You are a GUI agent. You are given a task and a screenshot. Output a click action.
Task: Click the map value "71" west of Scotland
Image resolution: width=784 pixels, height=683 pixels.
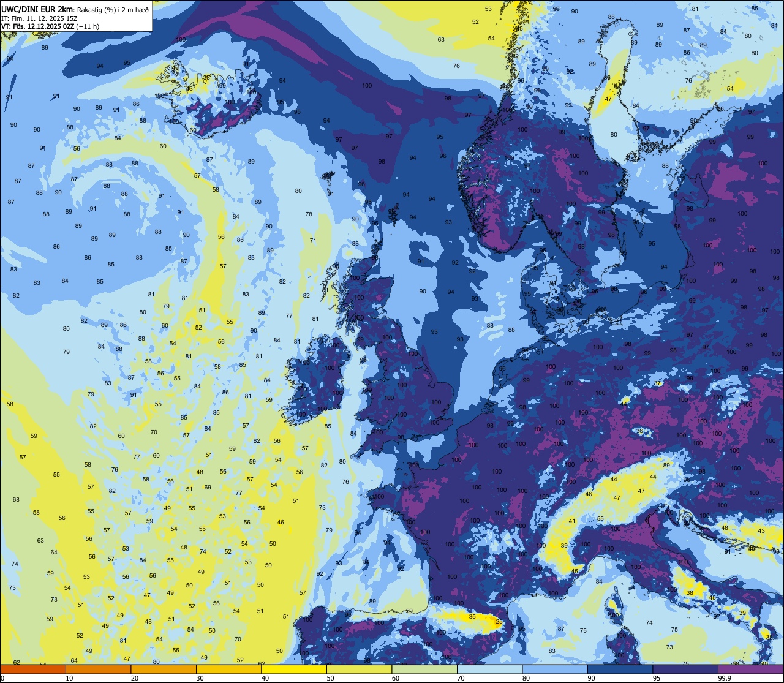(x=313, y=241)
